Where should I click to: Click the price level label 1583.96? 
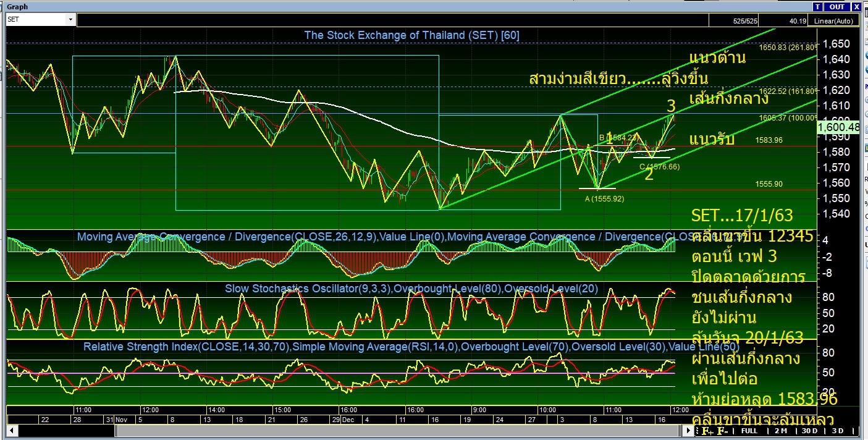tap(769, 140)
